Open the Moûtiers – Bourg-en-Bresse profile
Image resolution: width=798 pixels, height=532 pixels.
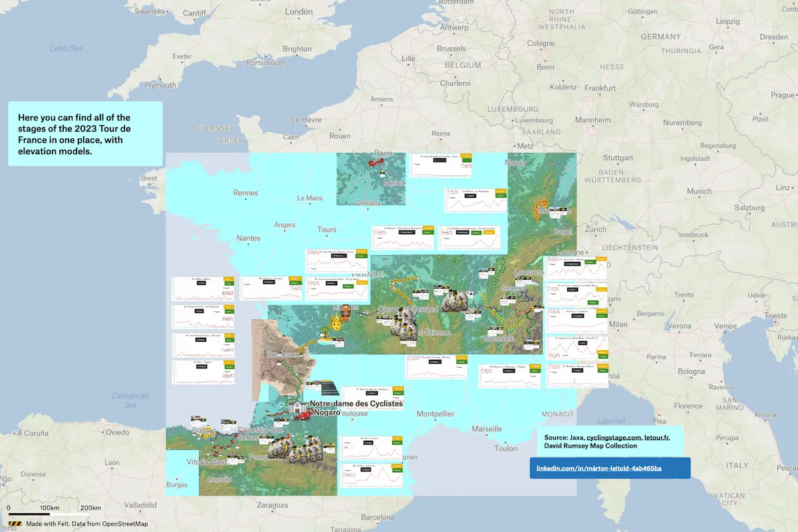pyautogui.click(x=577, y=376)
